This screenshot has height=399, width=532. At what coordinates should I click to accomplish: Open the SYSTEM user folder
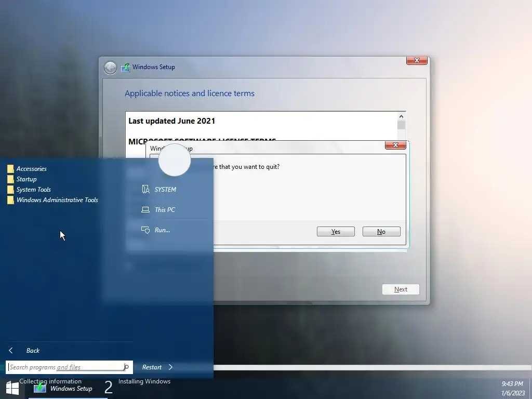(165, 189)
